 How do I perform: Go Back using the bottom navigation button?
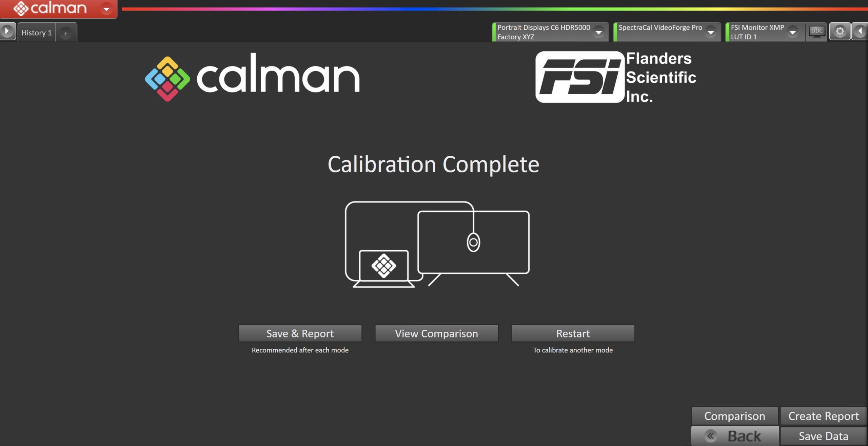click(734, 436)
